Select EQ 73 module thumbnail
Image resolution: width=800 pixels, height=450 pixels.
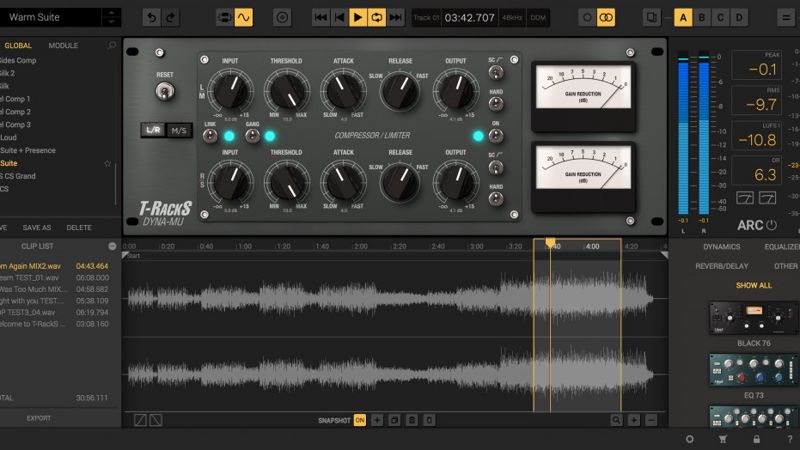(754, 370)
